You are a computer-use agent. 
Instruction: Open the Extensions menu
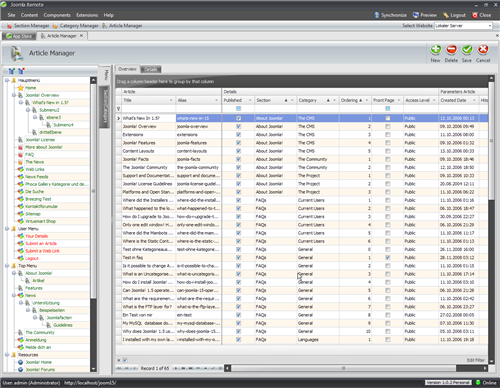[87, 15]
